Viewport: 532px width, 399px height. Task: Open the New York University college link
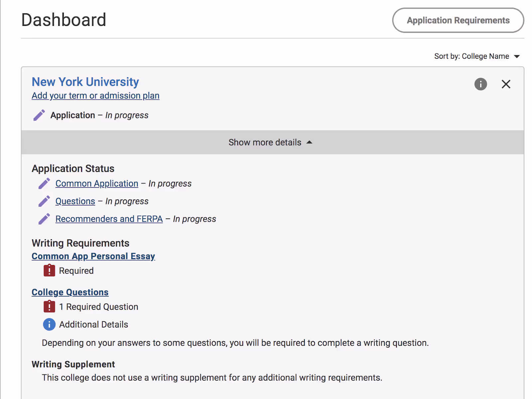[85, 82]
